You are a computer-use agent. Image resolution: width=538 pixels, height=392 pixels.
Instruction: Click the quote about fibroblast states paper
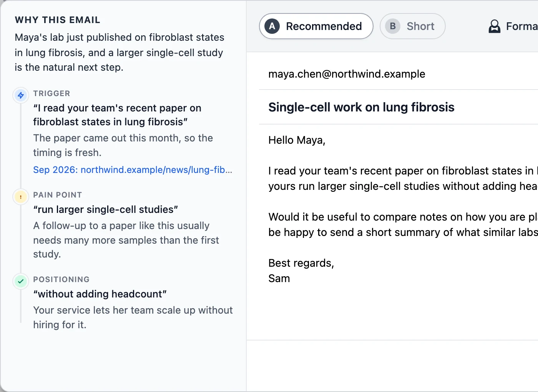[x=117, y=115]
